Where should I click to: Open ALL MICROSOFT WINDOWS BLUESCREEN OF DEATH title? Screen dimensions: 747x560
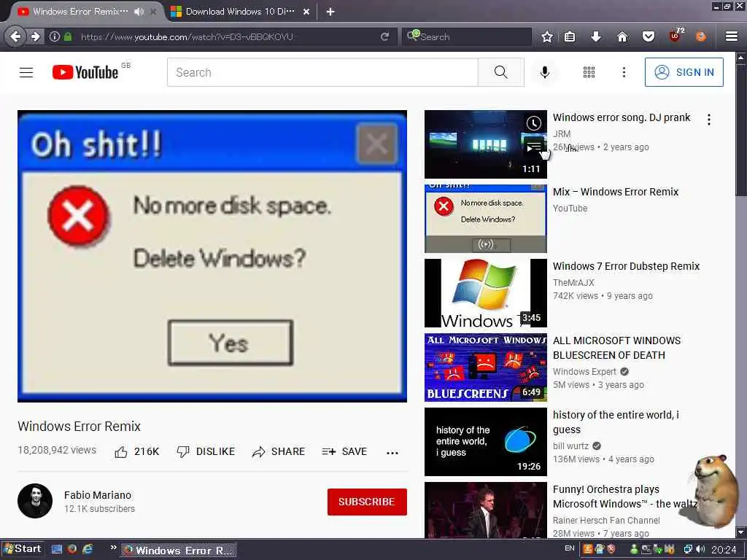(616, 348)
